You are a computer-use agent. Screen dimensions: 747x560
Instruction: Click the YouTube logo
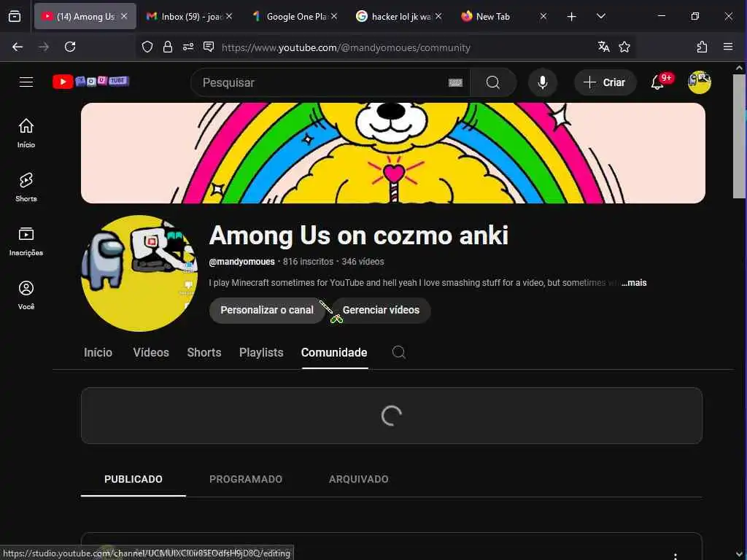[90, 82]
